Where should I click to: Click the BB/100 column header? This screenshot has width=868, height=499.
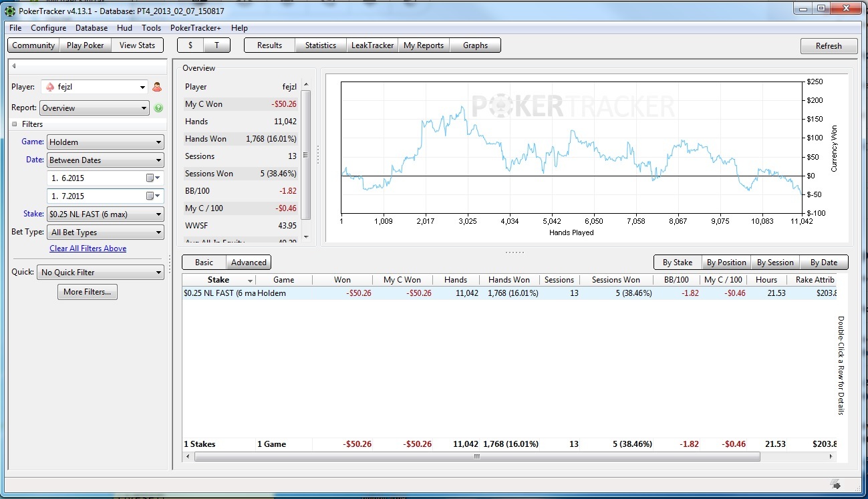click(676, 280)
